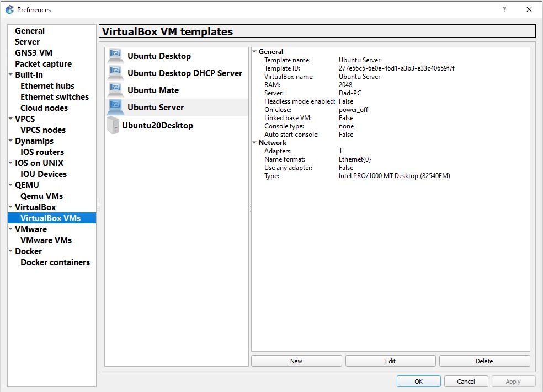Image resolution: width=543 pixels, height=392 pixels.
Task: Click the RAM value 2048
Action: point(345,85)
